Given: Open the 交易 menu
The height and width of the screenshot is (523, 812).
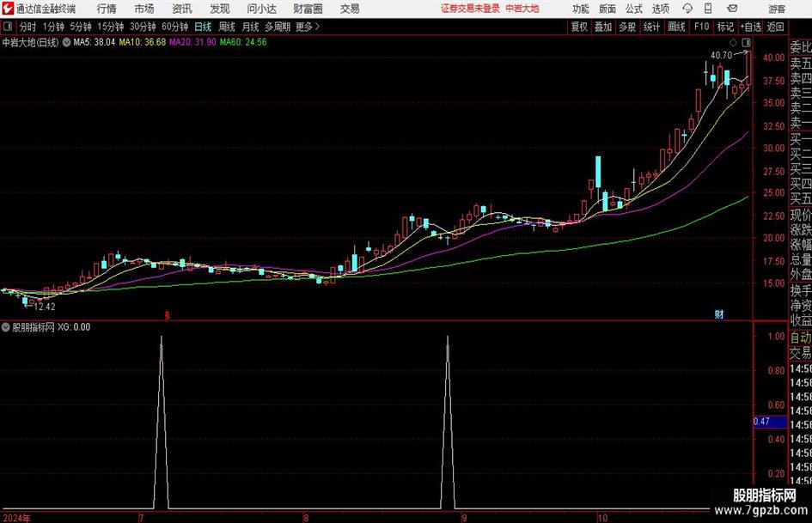Looking at the screenshot, I should click(350, 9).
